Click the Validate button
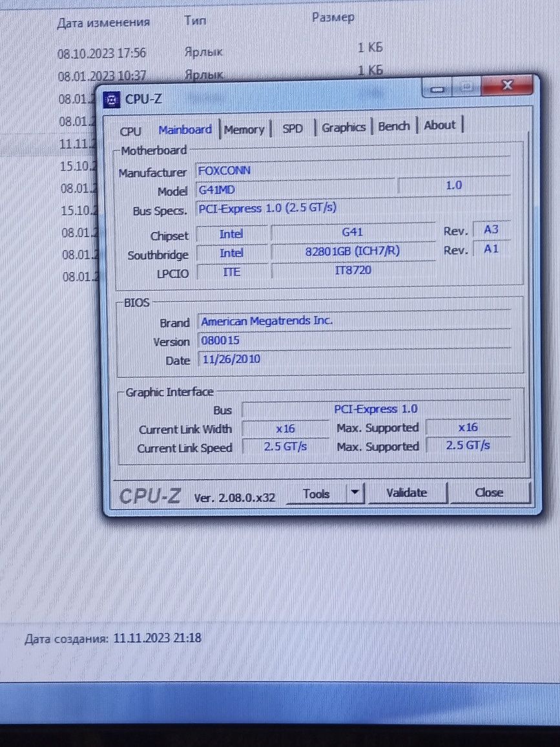The image size is (560, 747). pos(407,492)
